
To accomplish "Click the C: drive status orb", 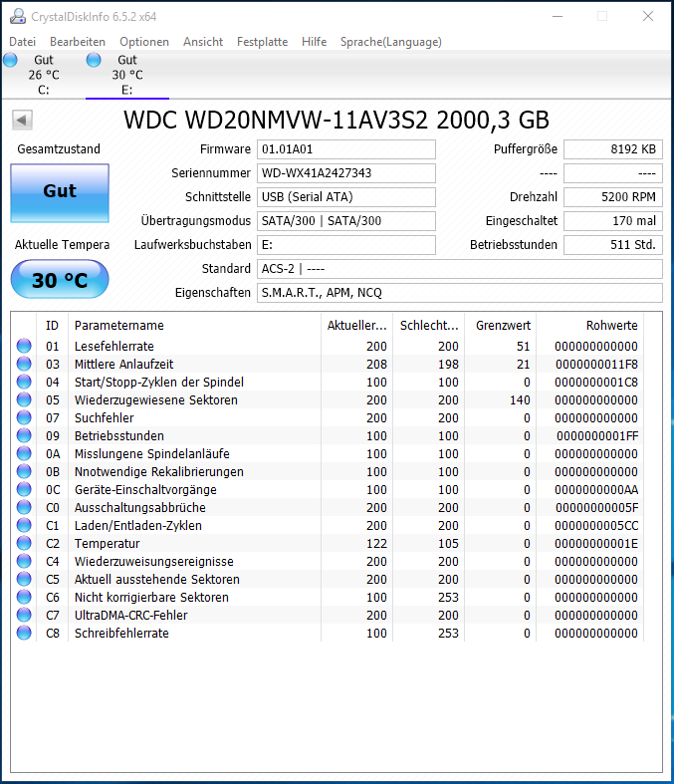I will 10,60.
